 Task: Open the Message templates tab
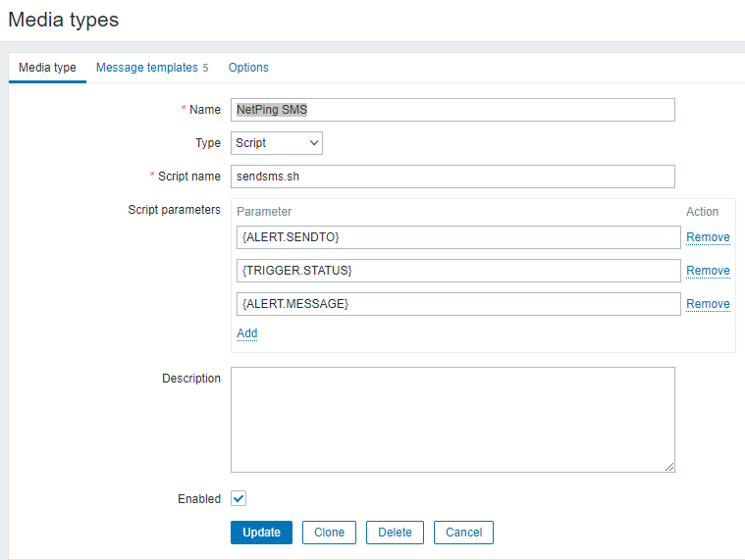click(x=151, y=68)
